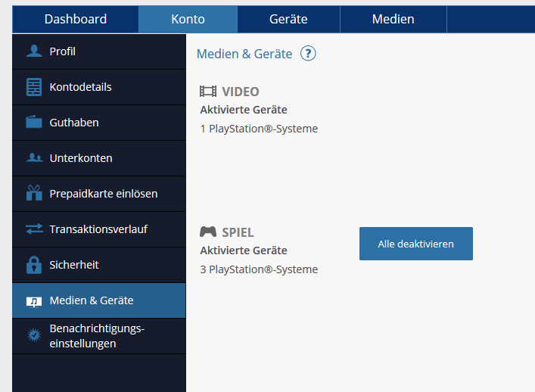Click Aktivierte Geräte under VIDEO
The width and height of the screenshot is (535, 392).
point(244,110)
